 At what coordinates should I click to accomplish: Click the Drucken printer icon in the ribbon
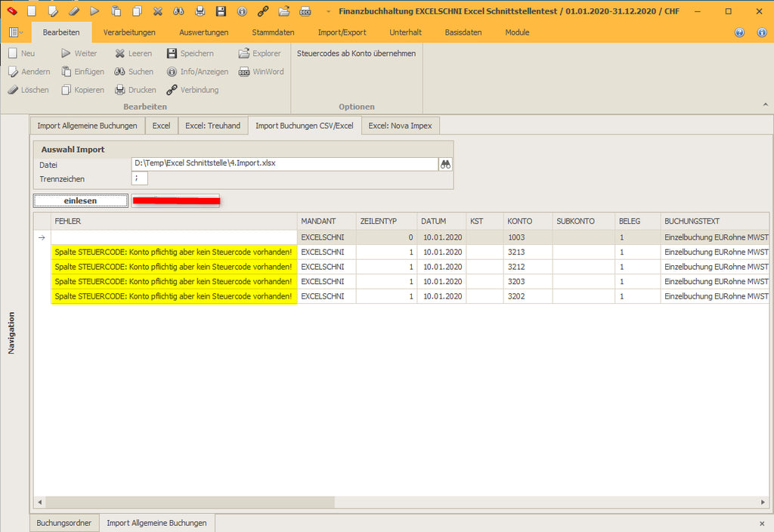[120, 90]
